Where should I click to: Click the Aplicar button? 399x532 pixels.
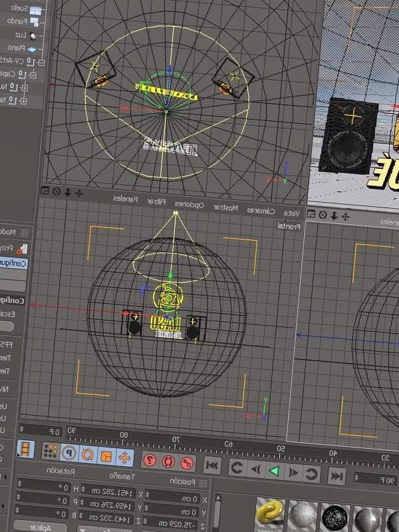[40, 527]
